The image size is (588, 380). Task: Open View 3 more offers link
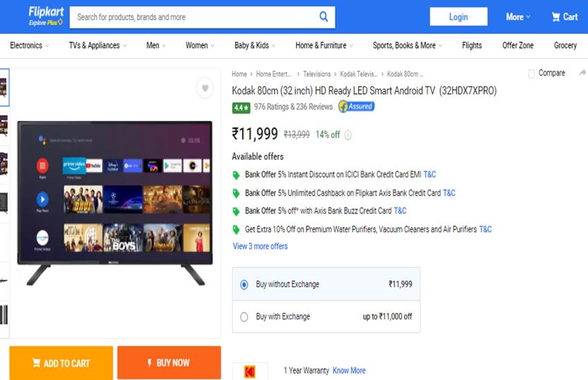260,246
